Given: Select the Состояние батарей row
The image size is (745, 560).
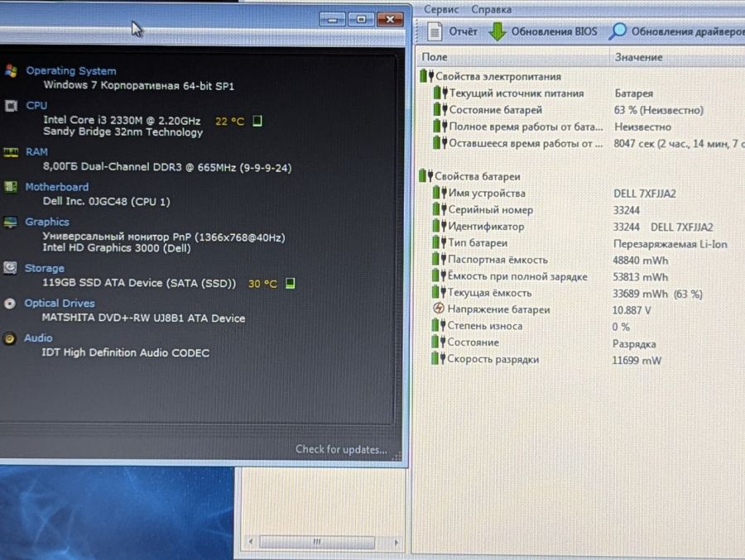Looking at the screenshot, I should click(x=589, y=110).
